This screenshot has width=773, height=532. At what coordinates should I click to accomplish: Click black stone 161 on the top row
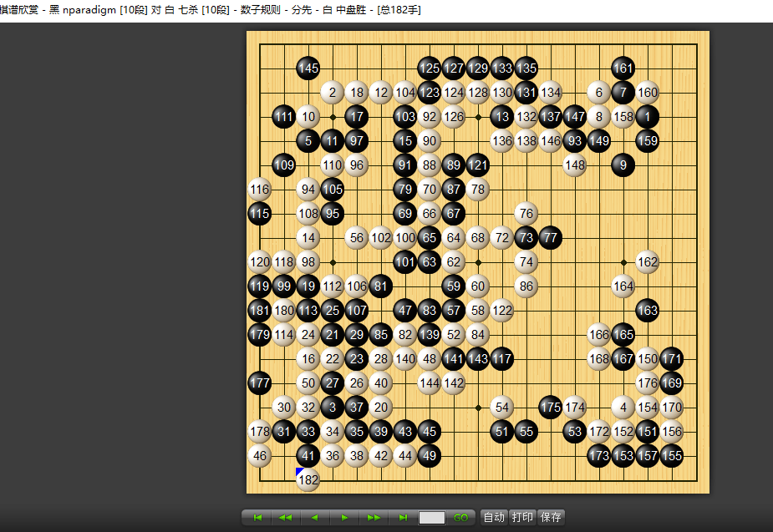click(623, 68)
